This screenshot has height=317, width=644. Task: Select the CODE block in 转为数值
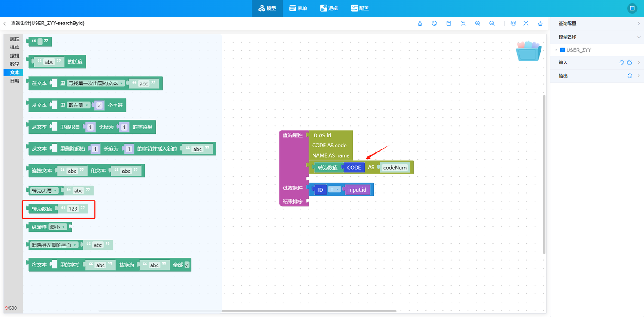point(354,168)
